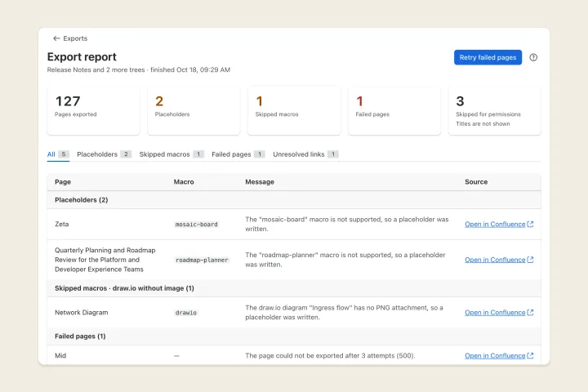Click the mosaic-board not supported message
This screenshot has width=588, height=392.
(347, 224)
